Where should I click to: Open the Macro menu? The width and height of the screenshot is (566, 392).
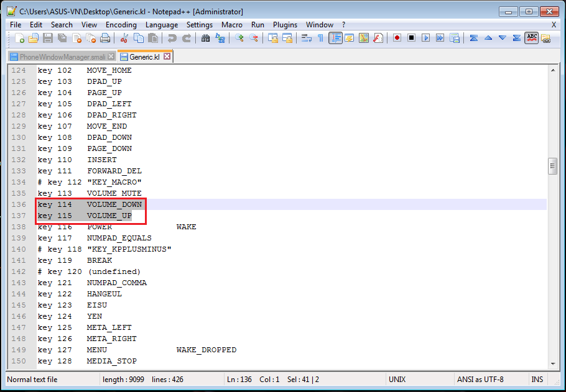click(232, 24)
